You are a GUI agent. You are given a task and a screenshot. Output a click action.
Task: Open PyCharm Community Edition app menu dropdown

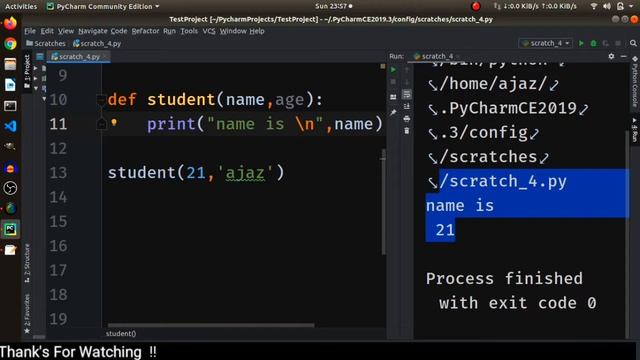103,7
